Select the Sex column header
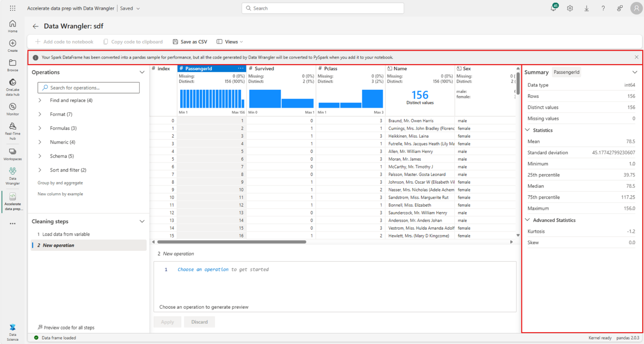 click(485, 69)
